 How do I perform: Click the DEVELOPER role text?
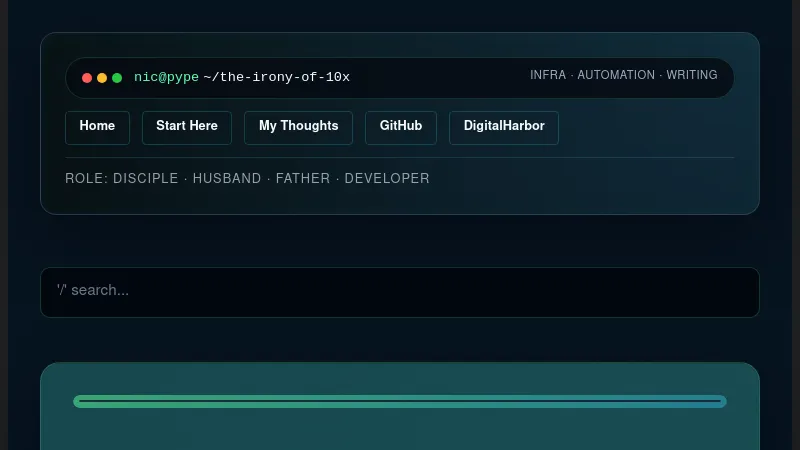(x=387, y=179)
